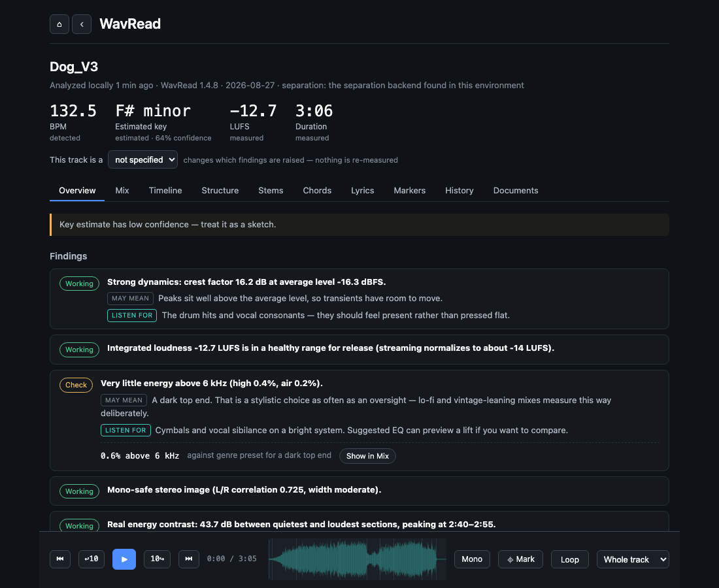Click Working badge on Real energy contrast finding
The image size is (719, 588).
[x=79, y=525]
